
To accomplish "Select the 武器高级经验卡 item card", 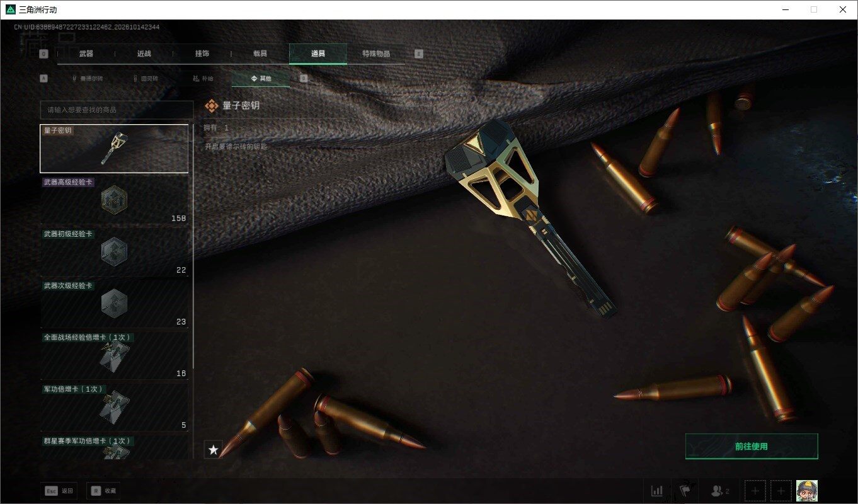I will click(x=114, y=200).
